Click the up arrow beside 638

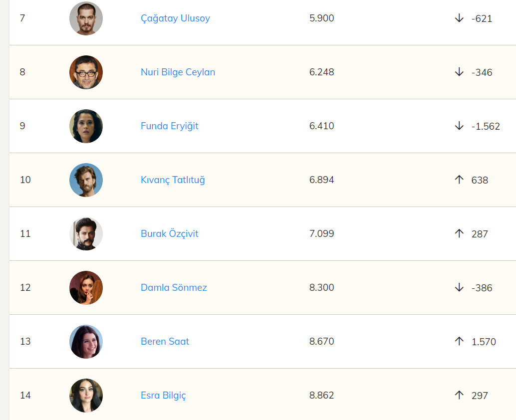pyautogui.click(x=459, y=180)
